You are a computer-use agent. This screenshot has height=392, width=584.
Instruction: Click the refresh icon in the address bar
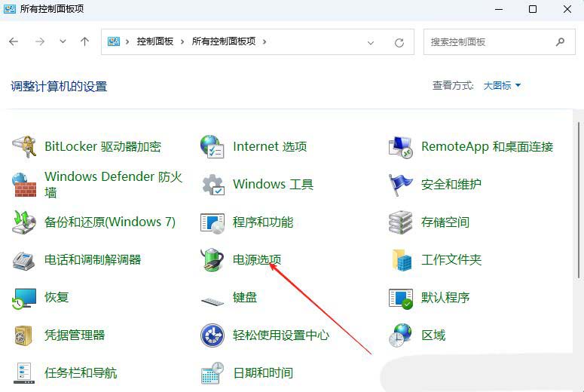[x=399, y=42]
